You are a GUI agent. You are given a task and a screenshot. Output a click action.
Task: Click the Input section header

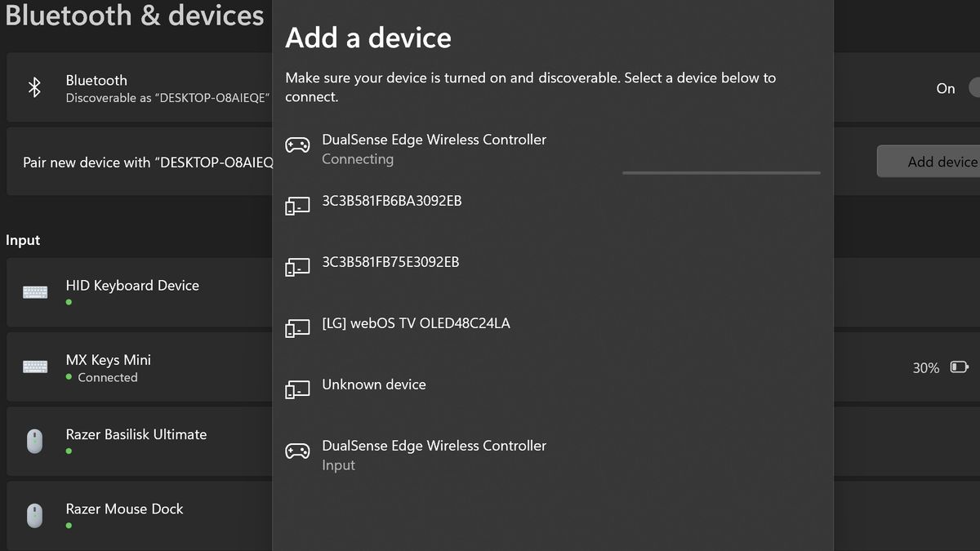tap(23, 240)
